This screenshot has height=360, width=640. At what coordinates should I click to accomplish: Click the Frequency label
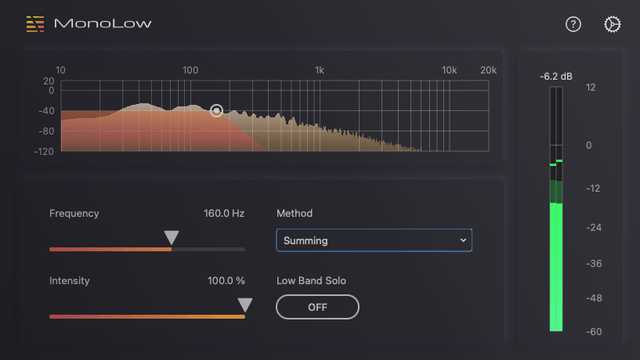coord(74,213)
